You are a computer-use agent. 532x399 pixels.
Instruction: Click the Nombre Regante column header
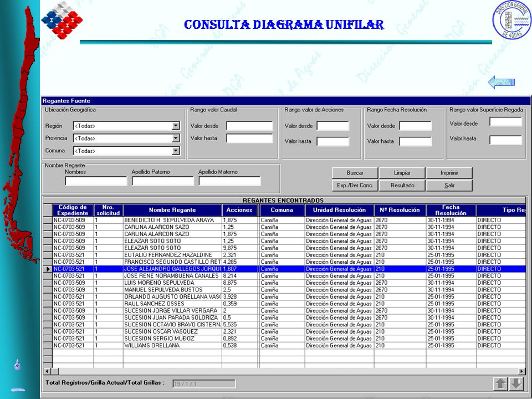pyautogui.click(x=172, y=210)
